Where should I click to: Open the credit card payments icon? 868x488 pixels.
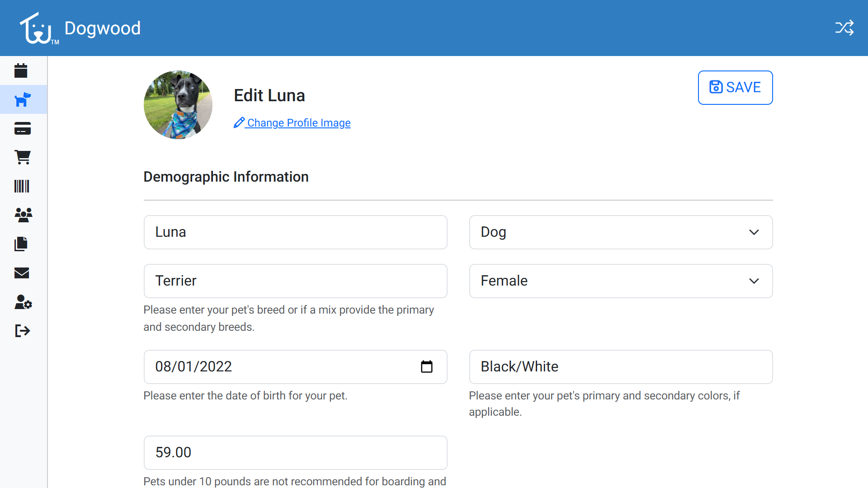23,128
